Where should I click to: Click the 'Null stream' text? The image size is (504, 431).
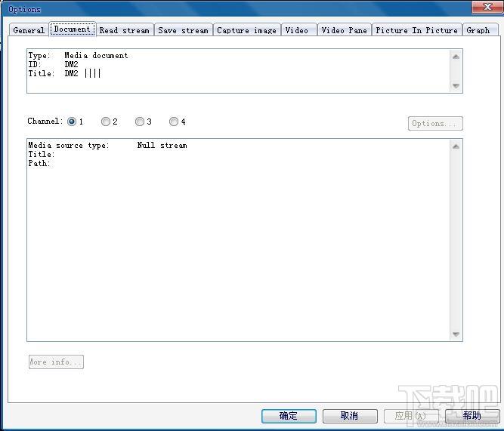click(x=162, y=146)
